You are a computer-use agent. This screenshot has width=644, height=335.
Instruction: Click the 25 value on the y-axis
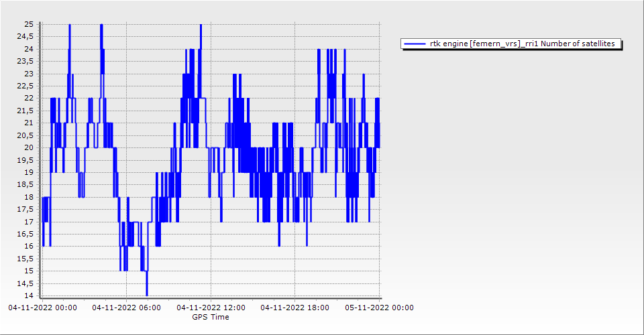coord(29,25)
